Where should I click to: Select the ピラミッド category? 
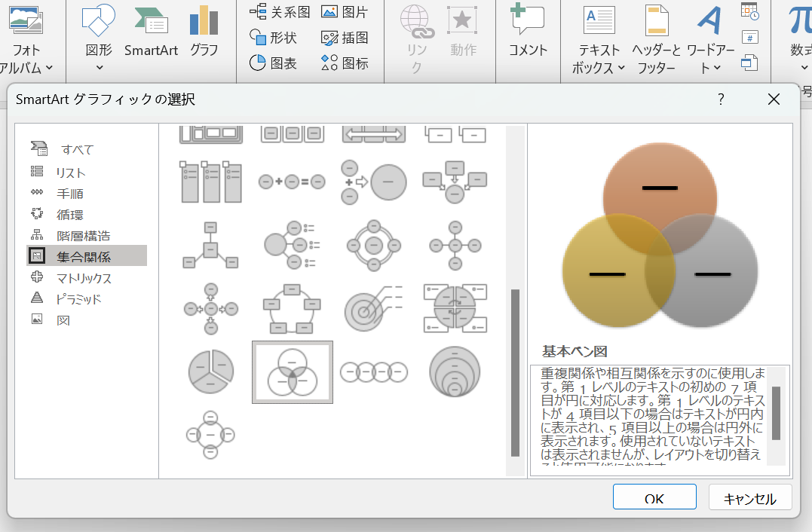(87, 299)
